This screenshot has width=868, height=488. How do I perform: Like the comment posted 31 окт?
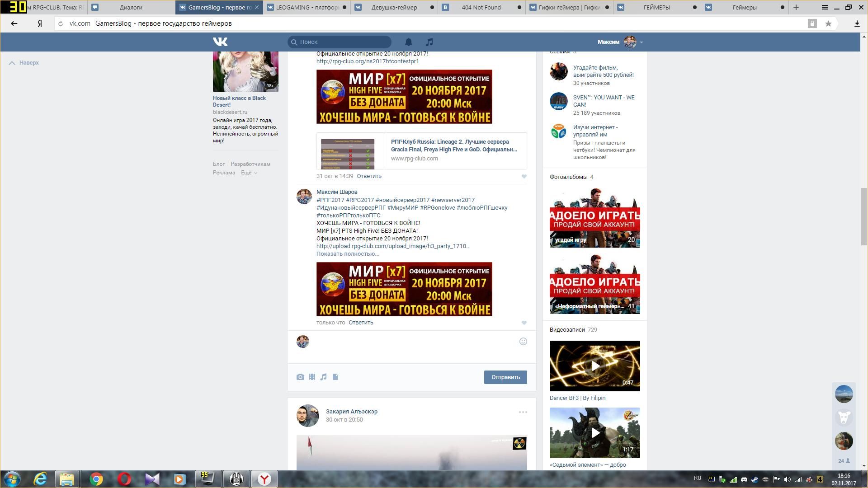pyautogui.click(x=524, y=177)
